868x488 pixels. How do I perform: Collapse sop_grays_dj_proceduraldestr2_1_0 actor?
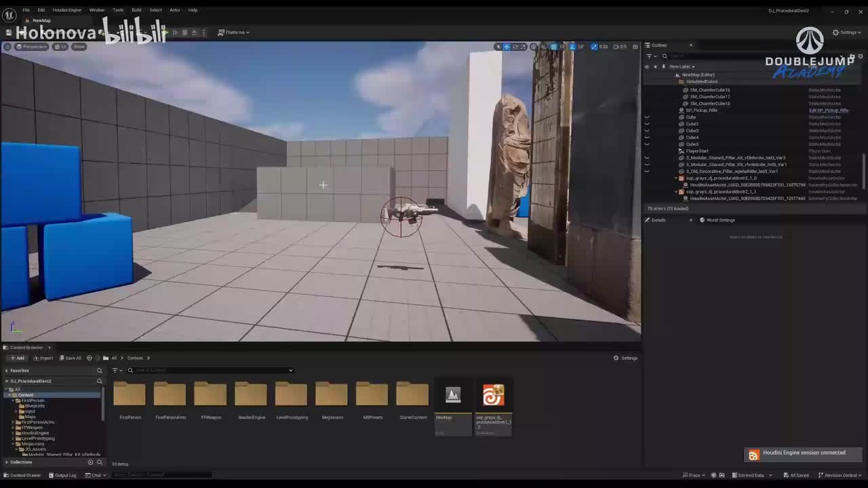677,178
